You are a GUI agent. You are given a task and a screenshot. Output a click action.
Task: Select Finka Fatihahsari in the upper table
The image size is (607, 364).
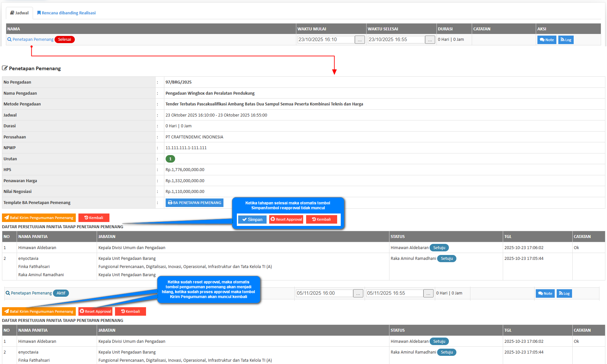pos(34,267)
